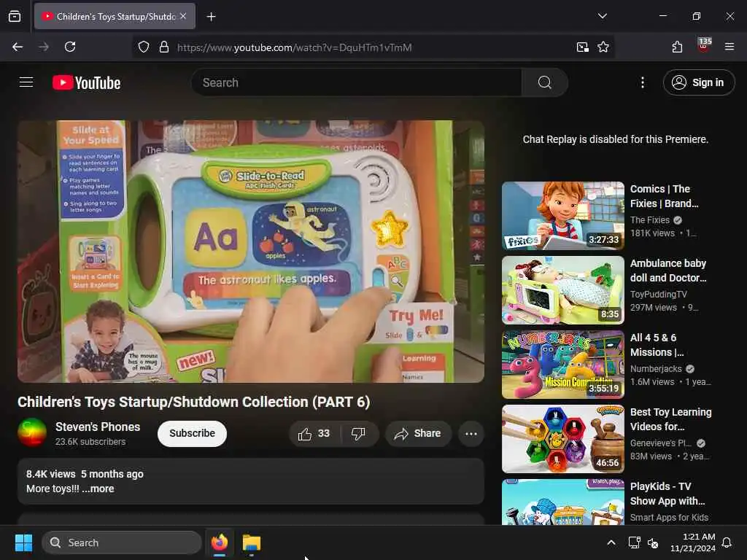Open the Steven's Phones channel name link
This screenshot has height=560, width=747.
click(x=98, y=427)
